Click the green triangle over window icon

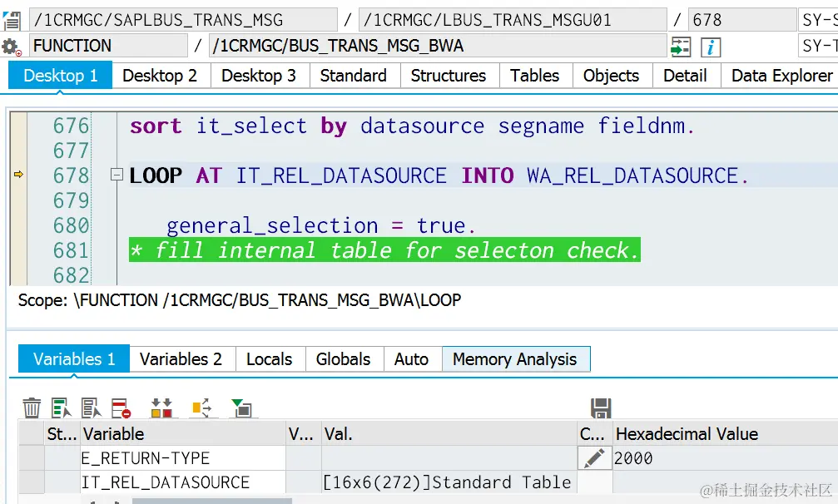coord(241,408)
